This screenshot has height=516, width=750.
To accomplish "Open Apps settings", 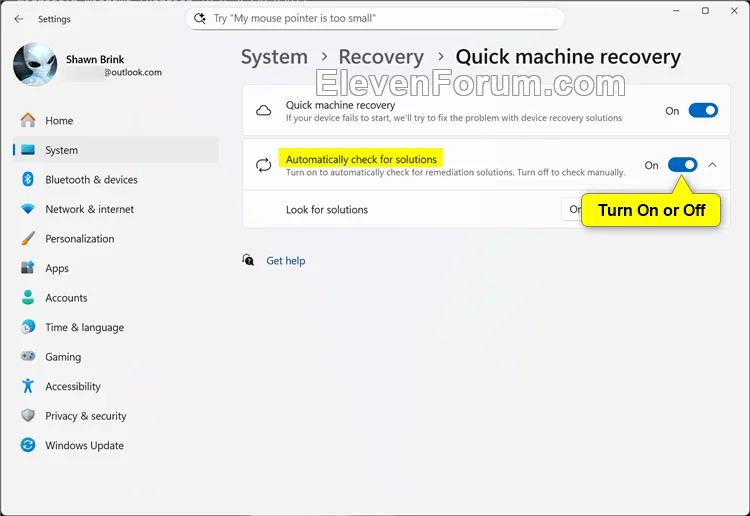I will 116,268.
